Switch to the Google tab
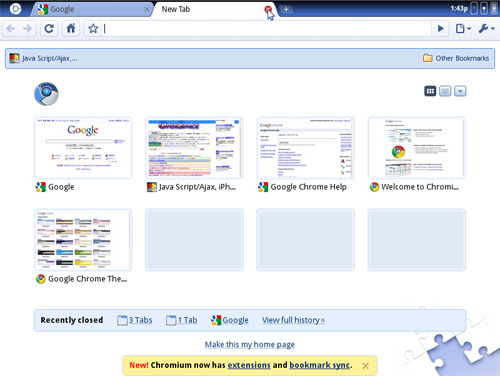 pyautogui.click(x=92, y=9)
